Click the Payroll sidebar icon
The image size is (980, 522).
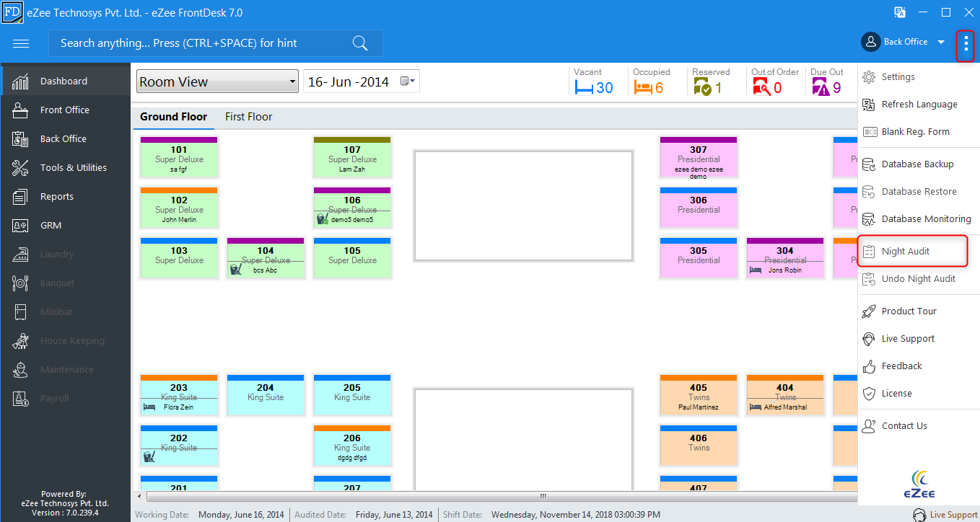tap(20, 398)
